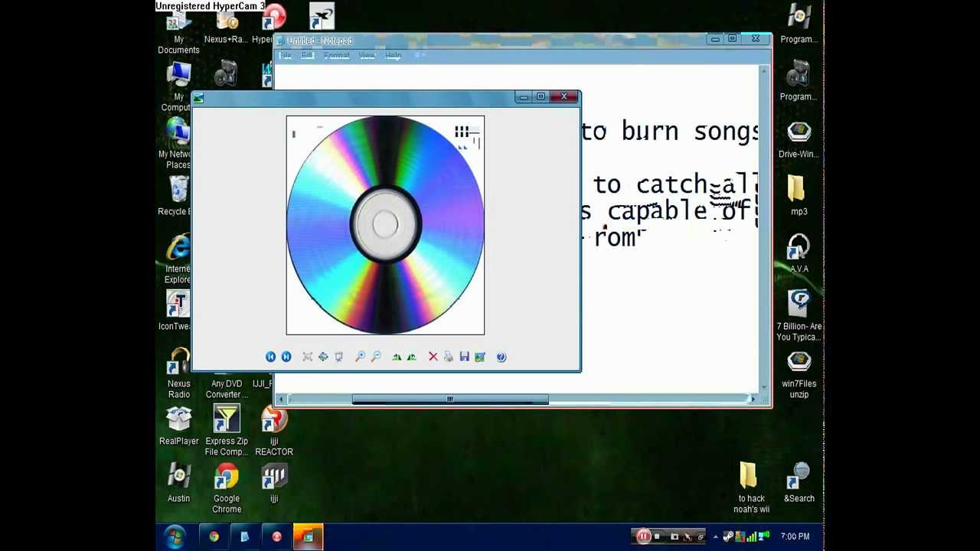Screen dimensions: 980x551
Task: Select the ijji desktop shortcut in the bottom row
Action: [x=274, y=484]
